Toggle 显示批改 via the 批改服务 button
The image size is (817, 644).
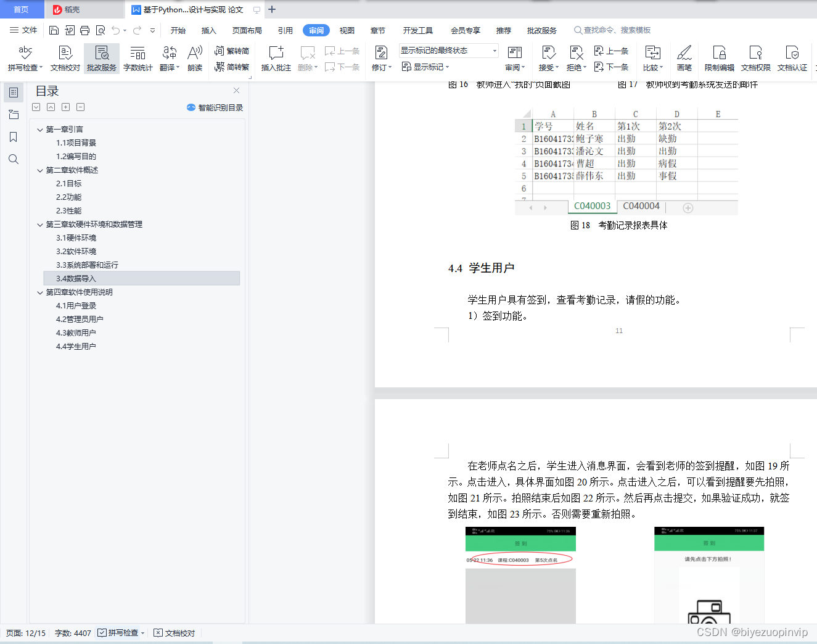pyautogui.click(x=101, y=57)
